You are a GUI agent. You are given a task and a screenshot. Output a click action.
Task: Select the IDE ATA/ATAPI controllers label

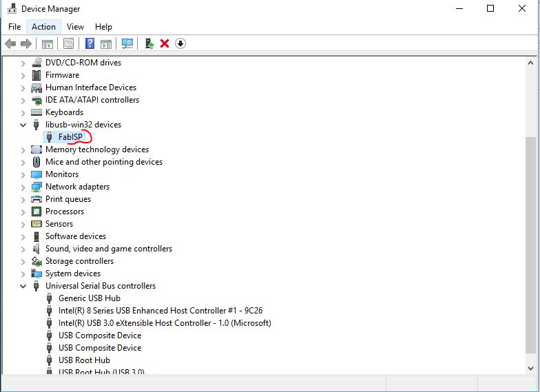coord(92,100)
